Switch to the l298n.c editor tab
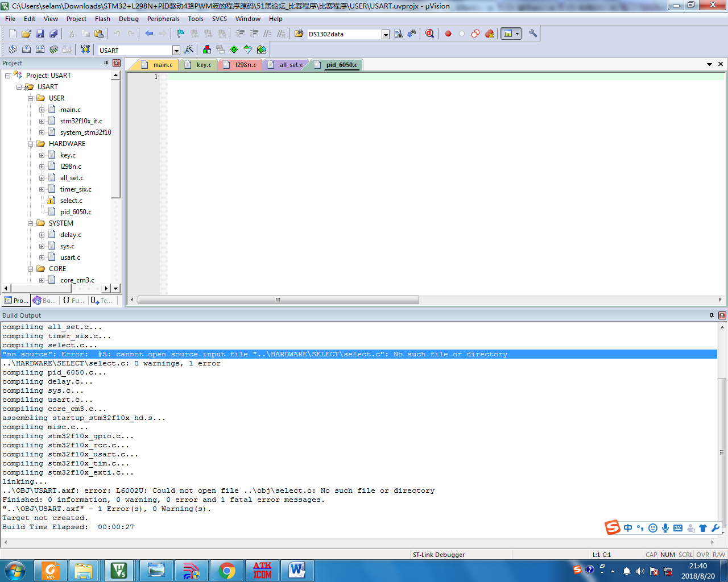 (x=241, y=65)
